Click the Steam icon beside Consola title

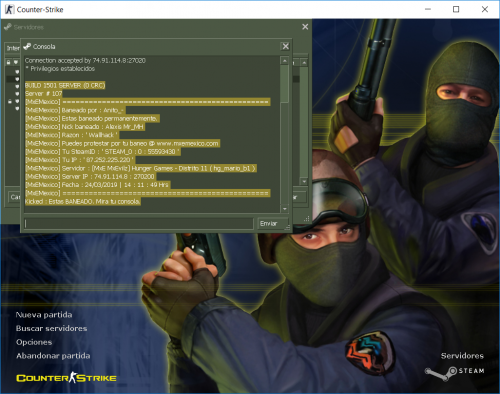coord(27,46)
